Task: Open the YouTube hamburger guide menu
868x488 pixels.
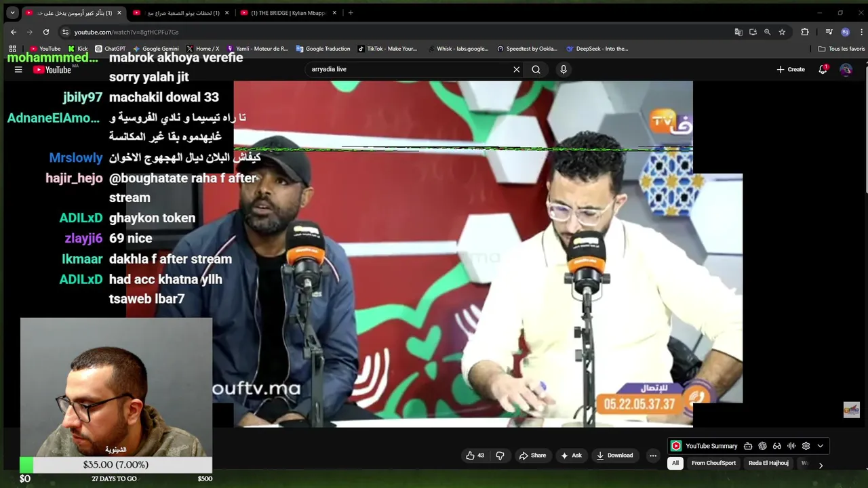Action: click(18, 69)
